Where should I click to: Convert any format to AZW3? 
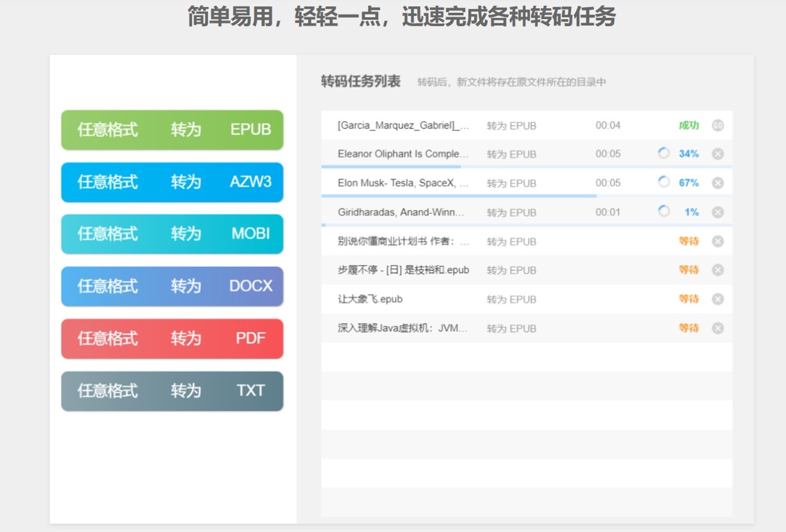click(x=172, y=182)
